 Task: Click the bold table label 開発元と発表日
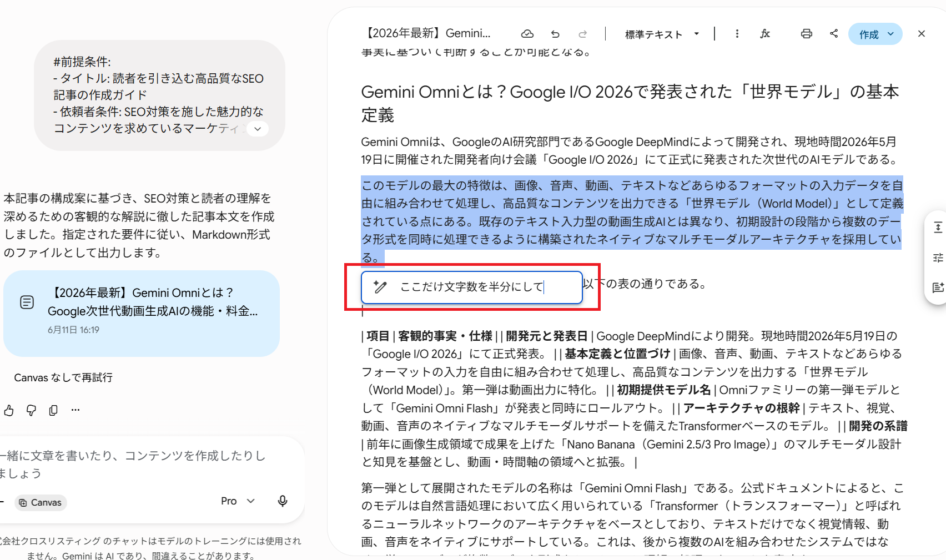coord(547,336)
